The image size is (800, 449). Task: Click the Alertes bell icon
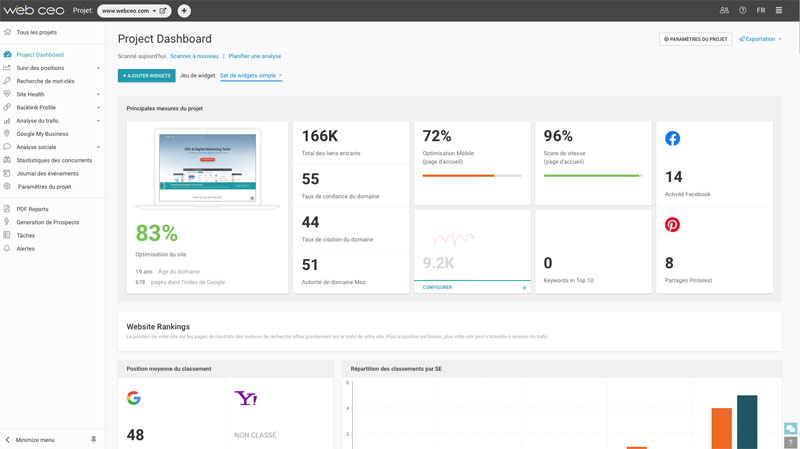pyautogui.click(x=7, y=248)
